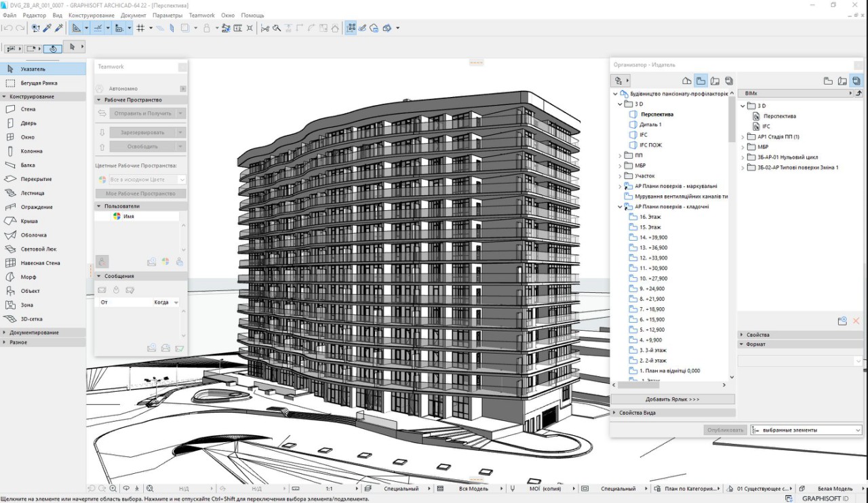
Task: Click the delete red X icon in Organizer
Action: point(856,321)
